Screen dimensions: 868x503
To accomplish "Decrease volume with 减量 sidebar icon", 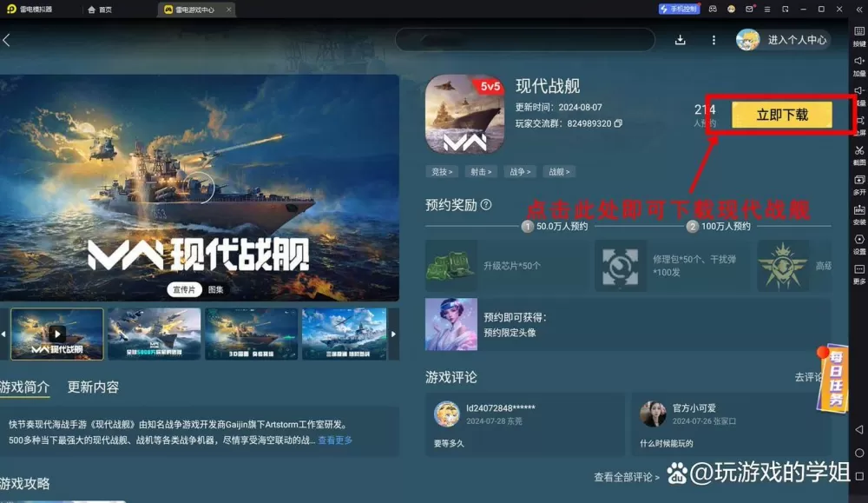I will click(859, 96).
